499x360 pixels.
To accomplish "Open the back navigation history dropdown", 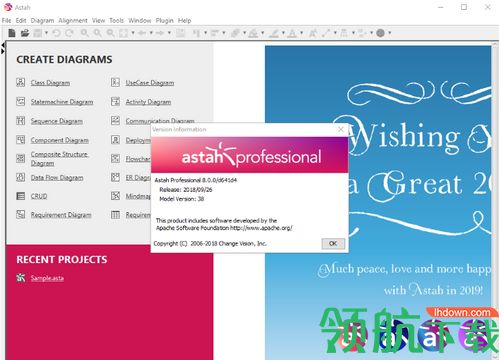I will click(x=151, y=33).
